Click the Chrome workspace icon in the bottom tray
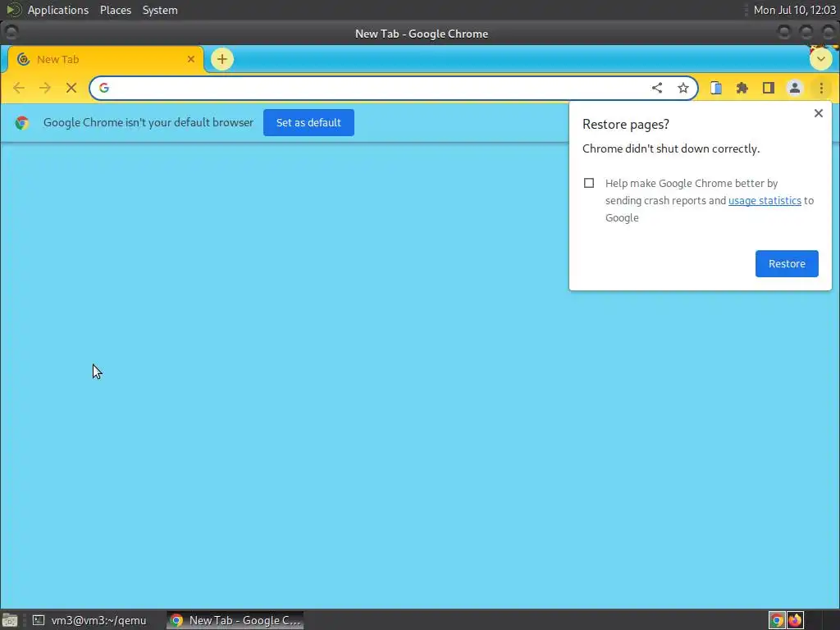840x630 pixels. (777, 620)
